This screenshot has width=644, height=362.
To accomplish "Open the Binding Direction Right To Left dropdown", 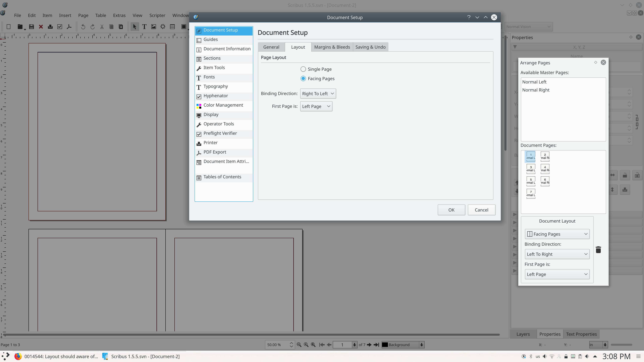I will pos(318,94).
